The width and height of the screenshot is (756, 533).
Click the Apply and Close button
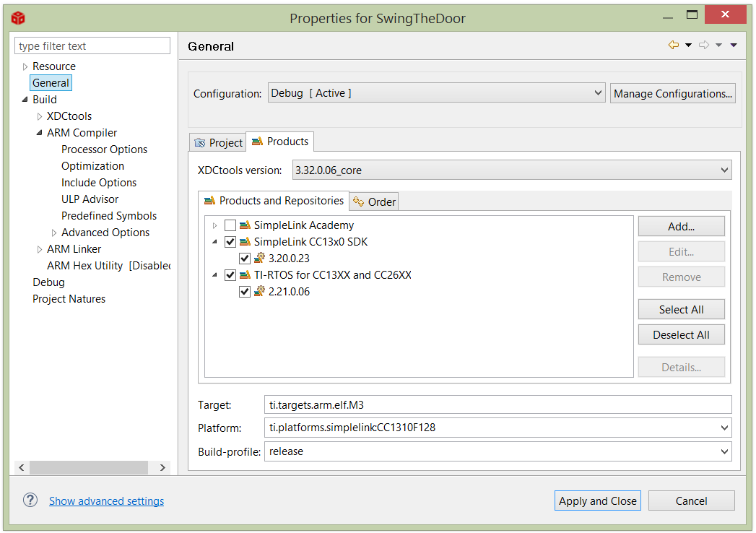point(598,500)
